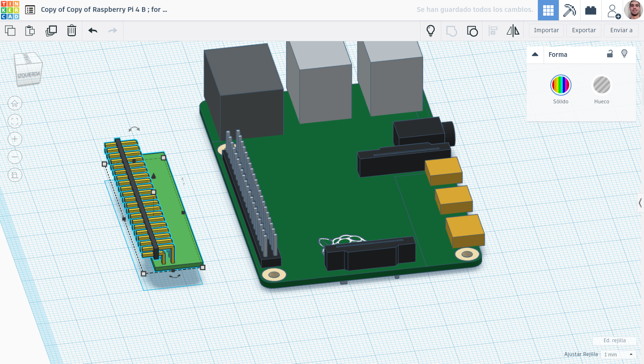Lock the selected shape editing
Screen dimensions: 644x364
coord(610,54)
